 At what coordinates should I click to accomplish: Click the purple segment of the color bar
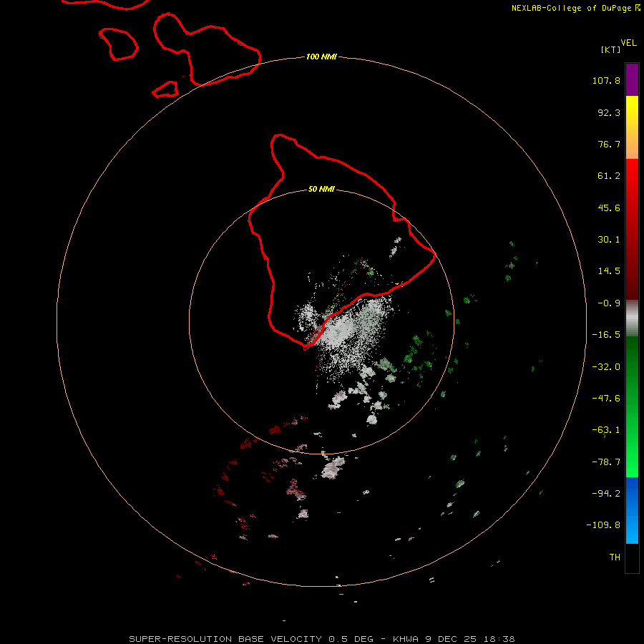(632, 79)
